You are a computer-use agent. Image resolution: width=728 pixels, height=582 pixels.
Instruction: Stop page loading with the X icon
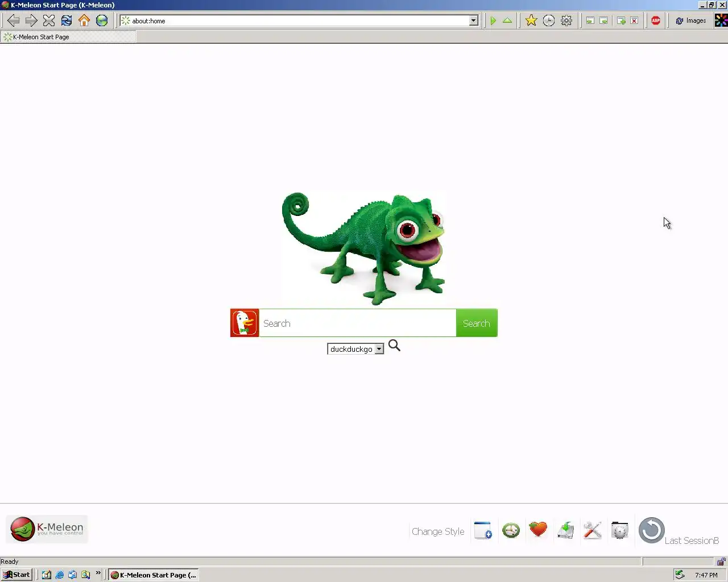(x=49, y=20)
